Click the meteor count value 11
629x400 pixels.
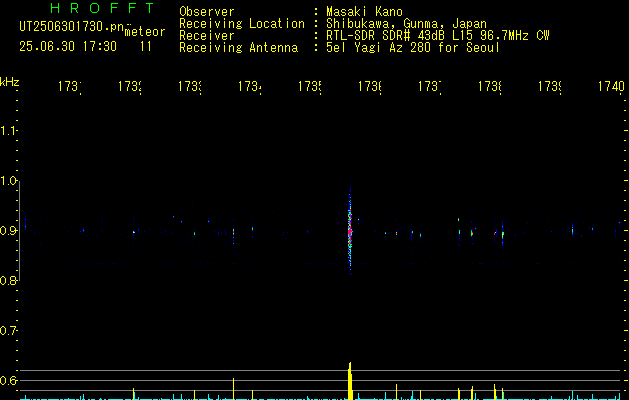tap(146, 47)
